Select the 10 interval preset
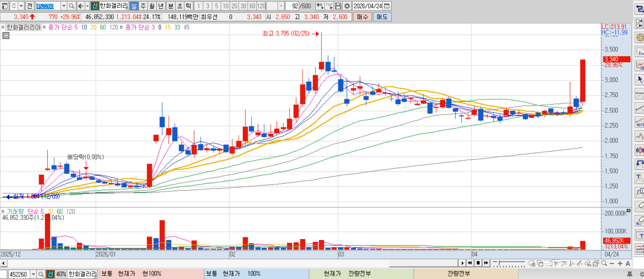The width and height of the screenshot is (644, 279). pos(226,6)
